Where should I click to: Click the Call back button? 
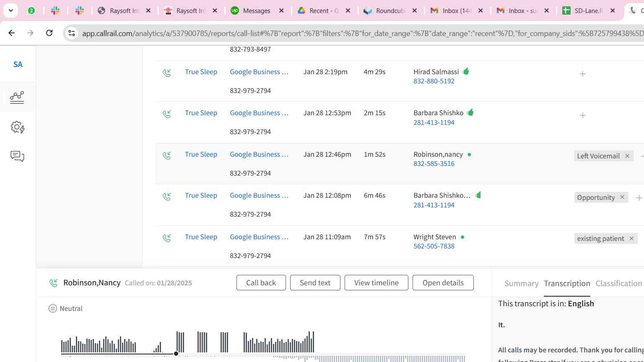point(261,282)
